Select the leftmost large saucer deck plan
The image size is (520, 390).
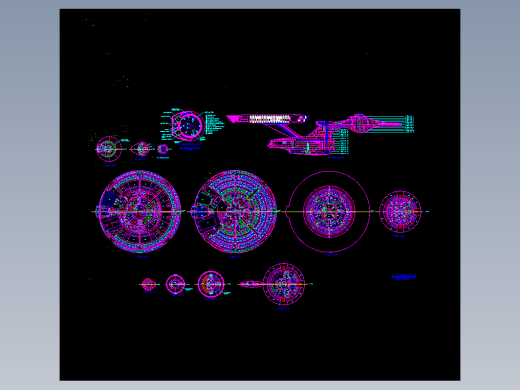pyautogui.click(x=139, y=211)
